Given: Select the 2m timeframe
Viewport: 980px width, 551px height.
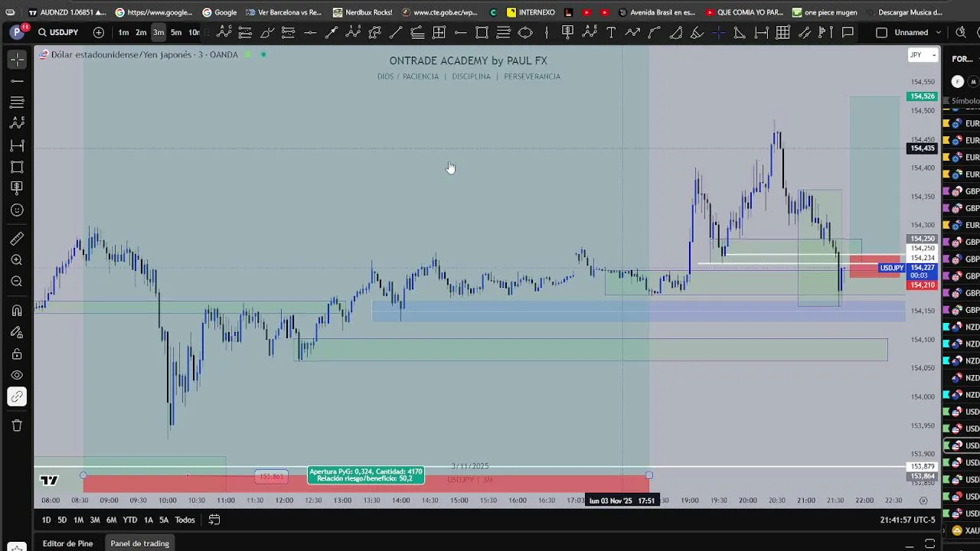Looking at the screenshot, I should [x=141, y=32].
